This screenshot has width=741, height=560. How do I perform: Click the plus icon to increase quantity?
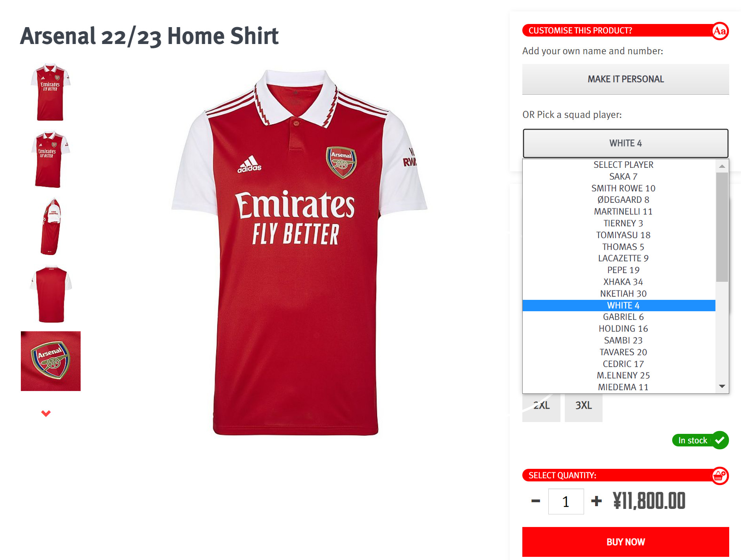click(597, 501)
